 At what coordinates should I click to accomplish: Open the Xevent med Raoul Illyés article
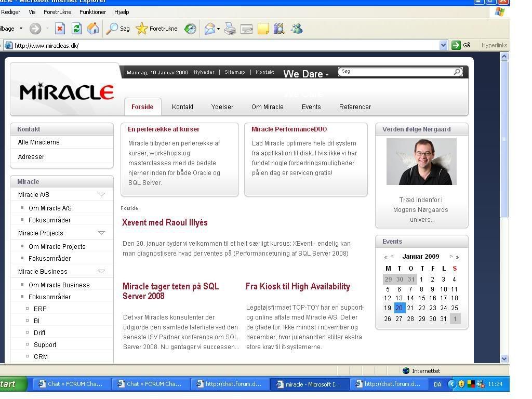[165, 222]
